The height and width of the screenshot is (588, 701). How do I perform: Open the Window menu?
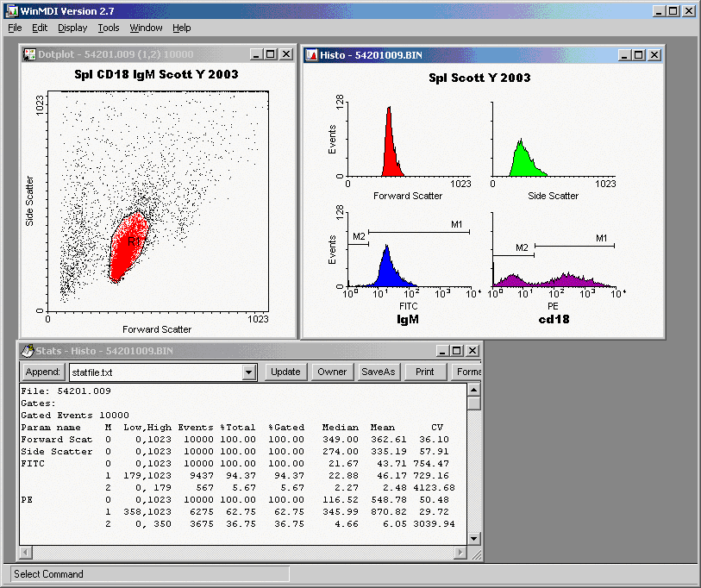click(x=146, y=28)
